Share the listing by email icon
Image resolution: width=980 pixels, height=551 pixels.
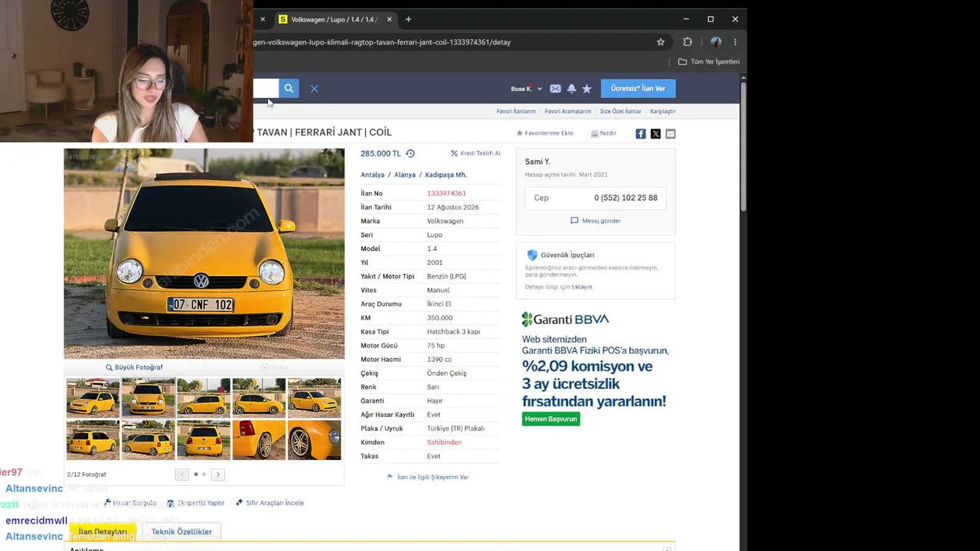click(x=671, y=134)
